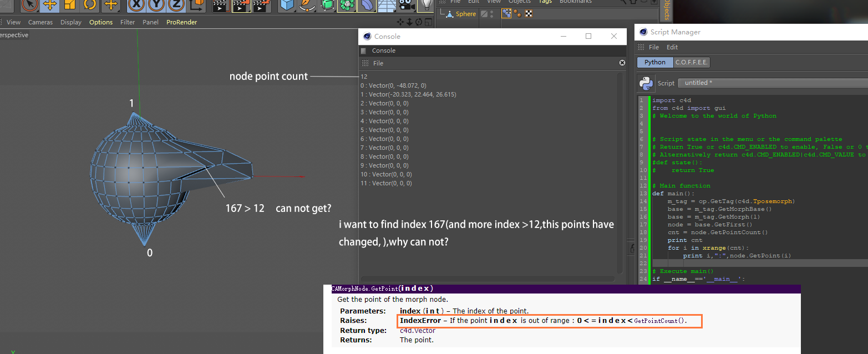Activate the Move tool in toolbar
Screen dimensions: 868x354
tap(50, 5)
